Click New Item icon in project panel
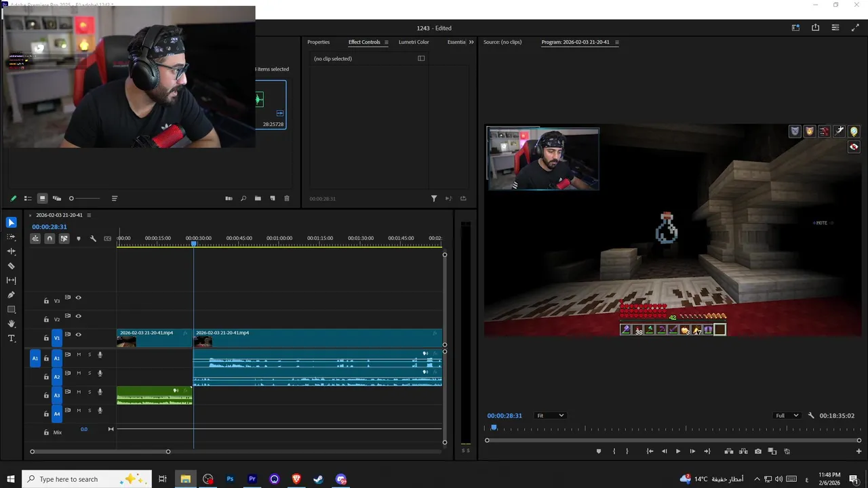The width and height of the screenshot is (868, 488). click(273, 199)
